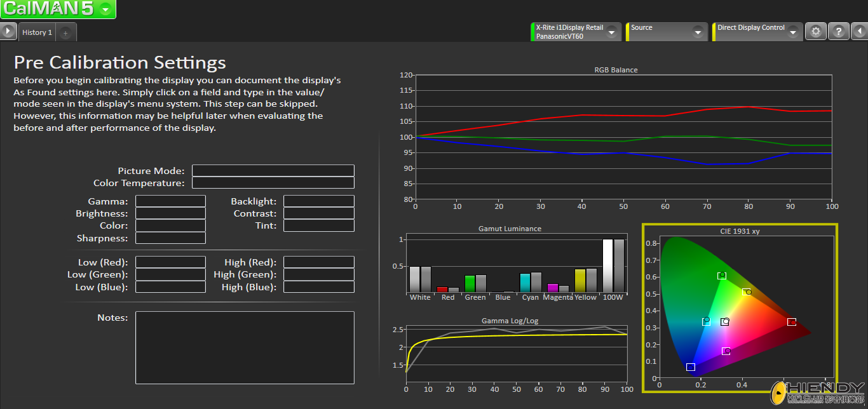Click the red target square in CIE chart
Screen dimensions: 868x409
(791, 322)
